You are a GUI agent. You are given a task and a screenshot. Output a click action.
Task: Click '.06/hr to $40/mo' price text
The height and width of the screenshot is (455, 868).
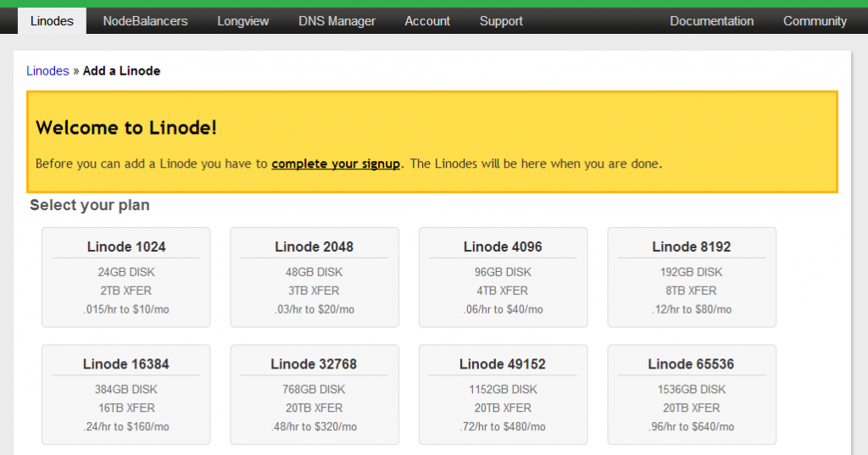click(x=504, y=309)
